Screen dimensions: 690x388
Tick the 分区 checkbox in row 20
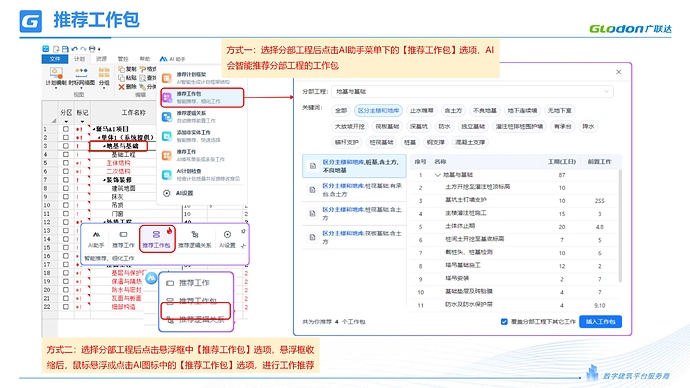pyautogui.click(x=66, y=290)
